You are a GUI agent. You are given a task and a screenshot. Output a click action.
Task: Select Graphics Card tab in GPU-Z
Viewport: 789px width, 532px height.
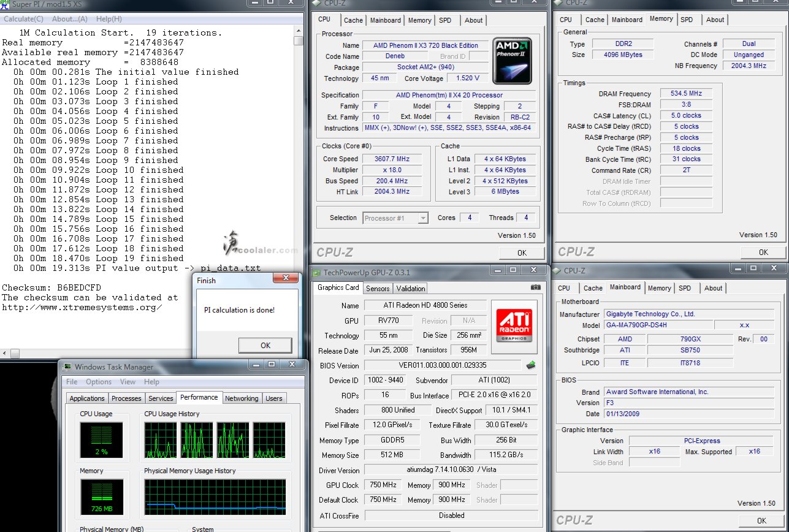[x=338, y=287]
